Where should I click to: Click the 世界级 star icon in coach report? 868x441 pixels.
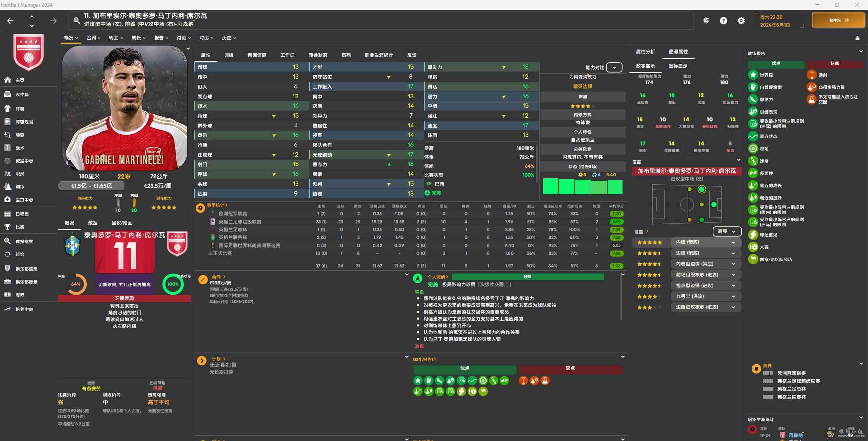click(x=753, y=75)
